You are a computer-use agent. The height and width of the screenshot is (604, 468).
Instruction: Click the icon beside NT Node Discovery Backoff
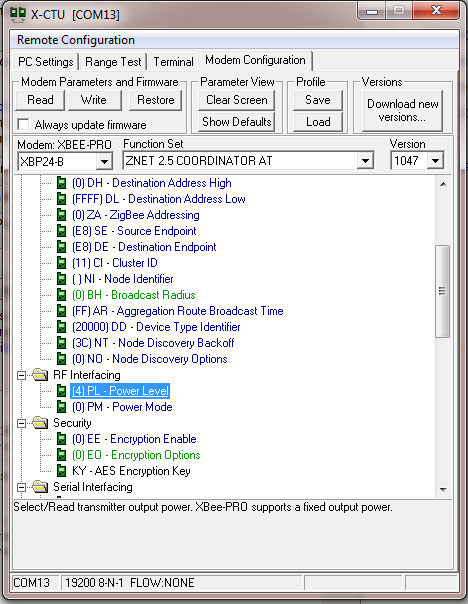click(61, 342)
